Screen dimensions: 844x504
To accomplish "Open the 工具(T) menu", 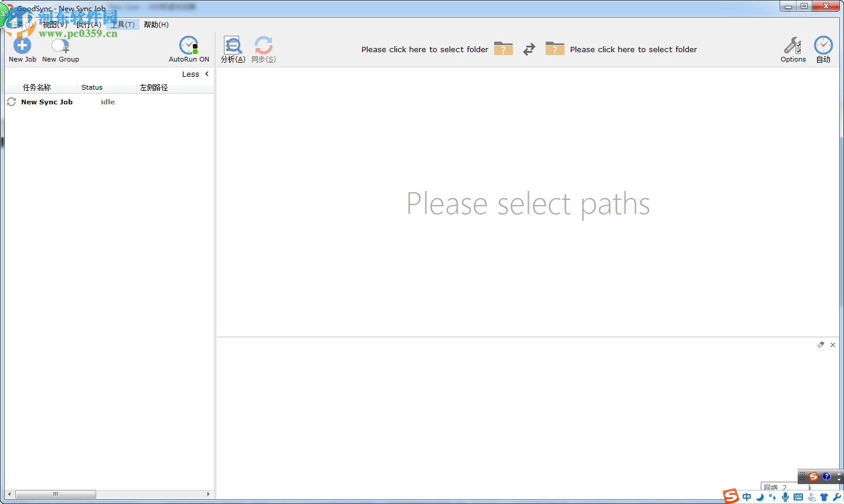I will tap(122, 25).
